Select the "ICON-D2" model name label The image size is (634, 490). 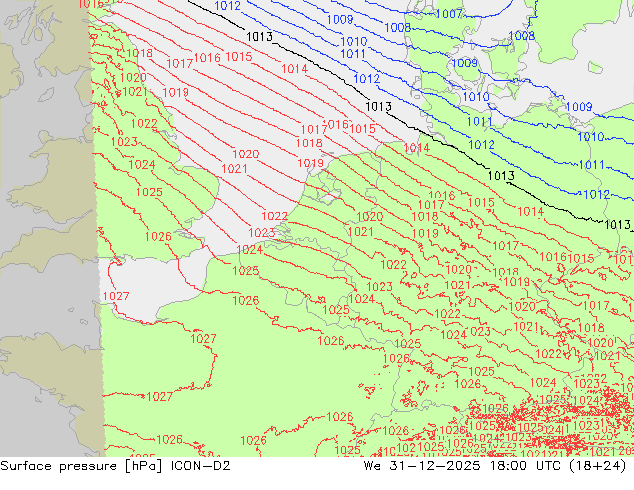pyautogui.click(x=201, y=466)
